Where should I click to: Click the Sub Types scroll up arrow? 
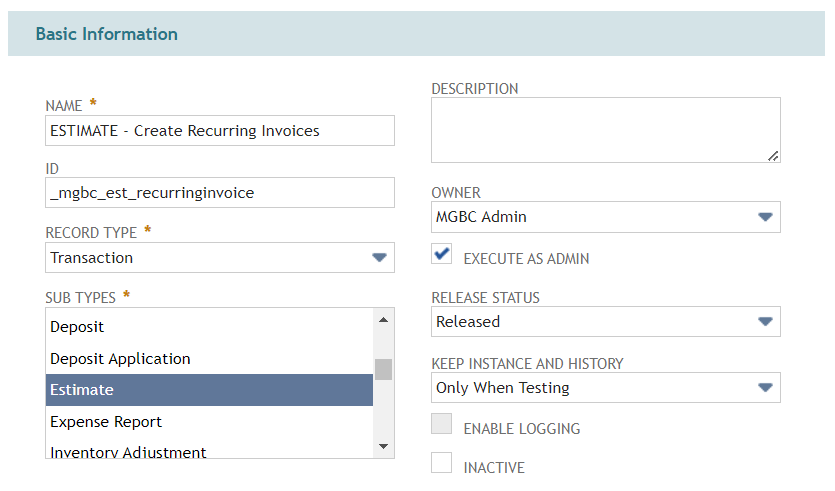pos(383,320)
